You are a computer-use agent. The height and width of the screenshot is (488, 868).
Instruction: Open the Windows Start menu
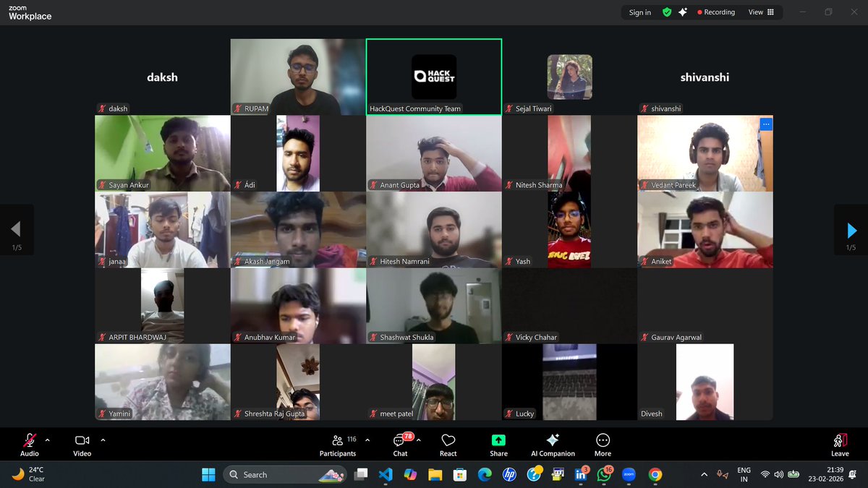tap(208, 474)
